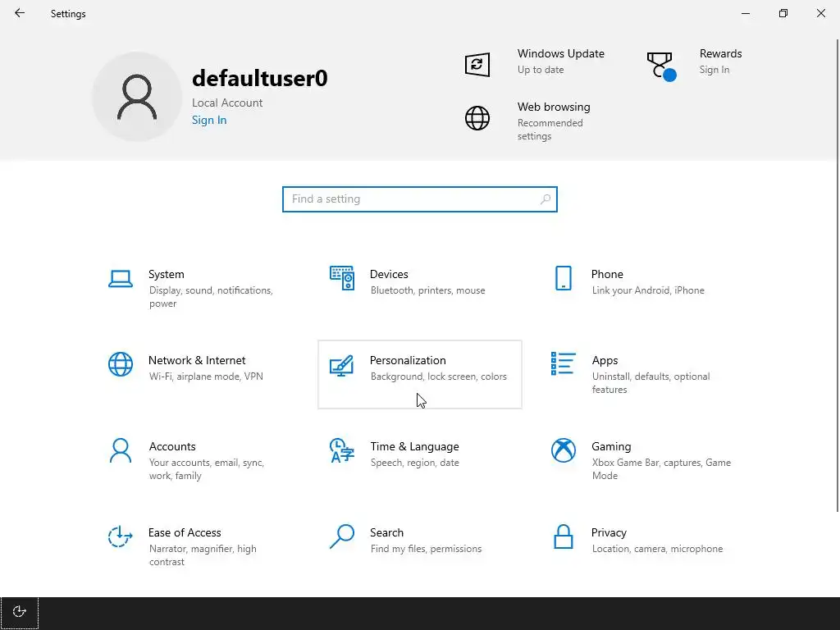The image size is (840, 630).
Task: Click the Search magnifying glass category icon
Action: click(x=342, y=536)
